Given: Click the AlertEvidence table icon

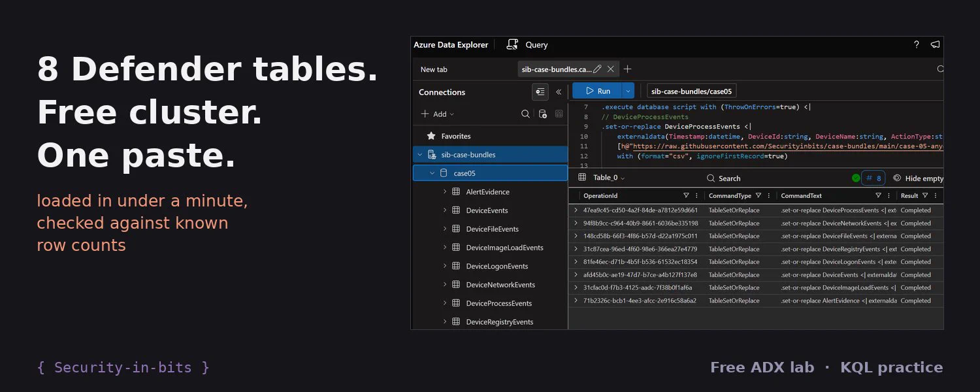Looking at the screenshot, I should pos(456,191).
